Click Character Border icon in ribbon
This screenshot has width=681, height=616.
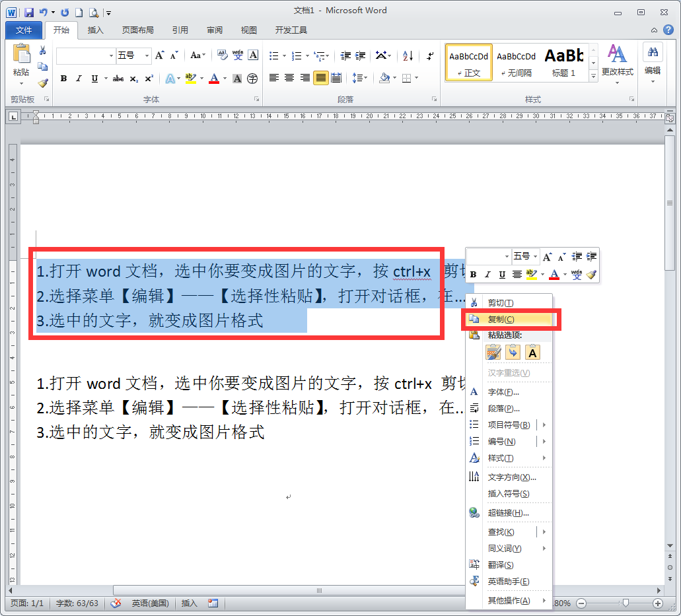253,55
